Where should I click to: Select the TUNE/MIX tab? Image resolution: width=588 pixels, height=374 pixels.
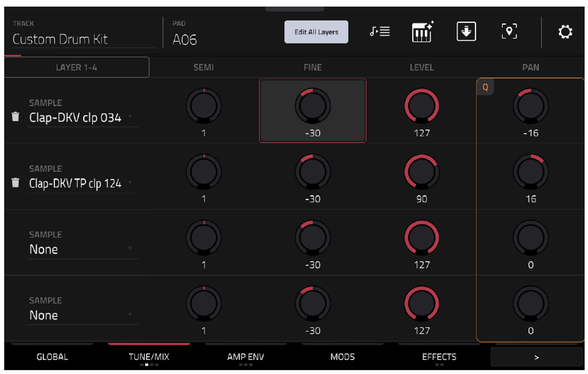(x=149, y=357)
